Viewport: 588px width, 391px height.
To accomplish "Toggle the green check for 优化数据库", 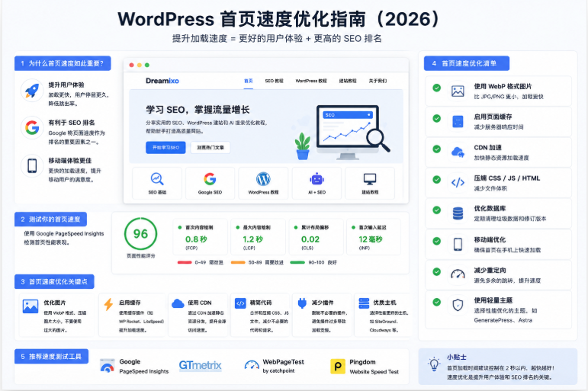I will [x=436, y=210].
